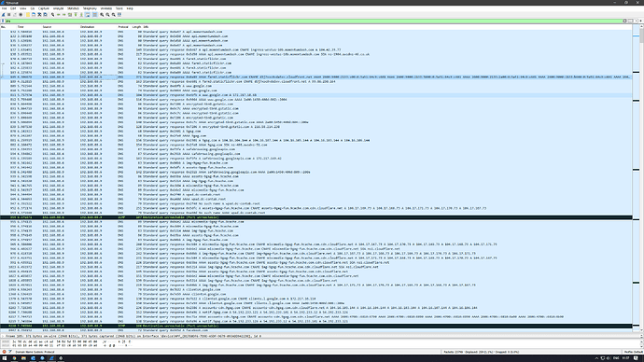Jump to the first packet
Viewport: 644px width, 362px height.
tap(76, 14)
